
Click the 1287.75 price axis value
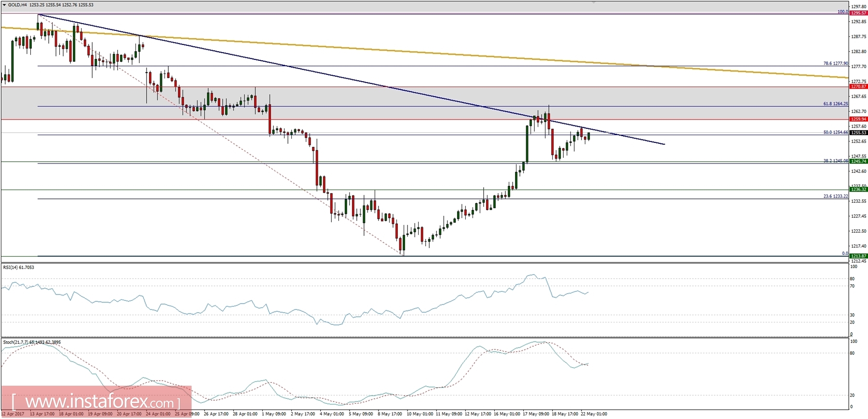click(x=859, y=36)
